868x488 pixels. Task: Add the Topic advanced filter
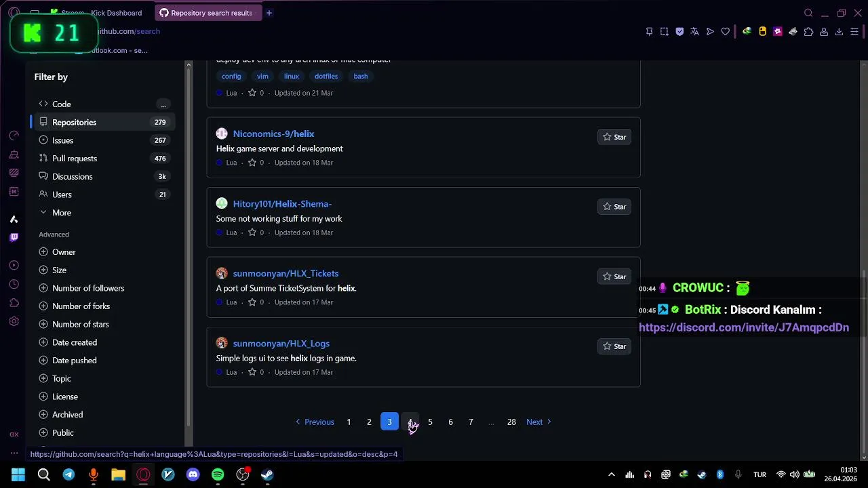coord(55,378)
